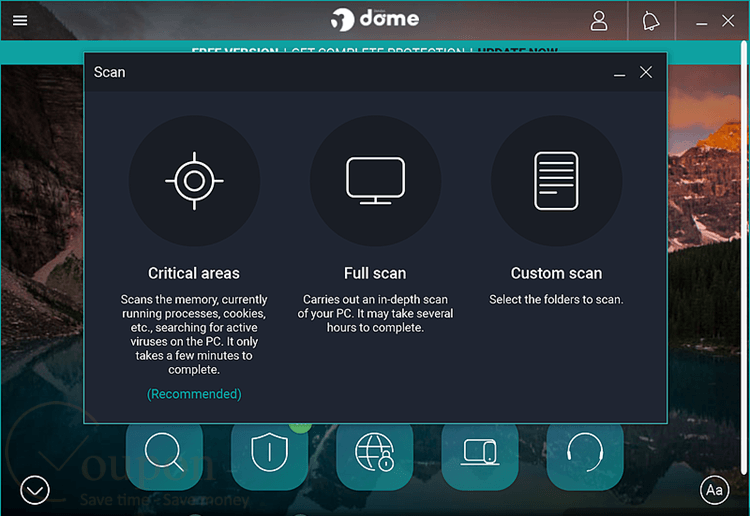Open the globe-lock VPN tile
The width and height of the screenshot is (750, 516).
375,456
